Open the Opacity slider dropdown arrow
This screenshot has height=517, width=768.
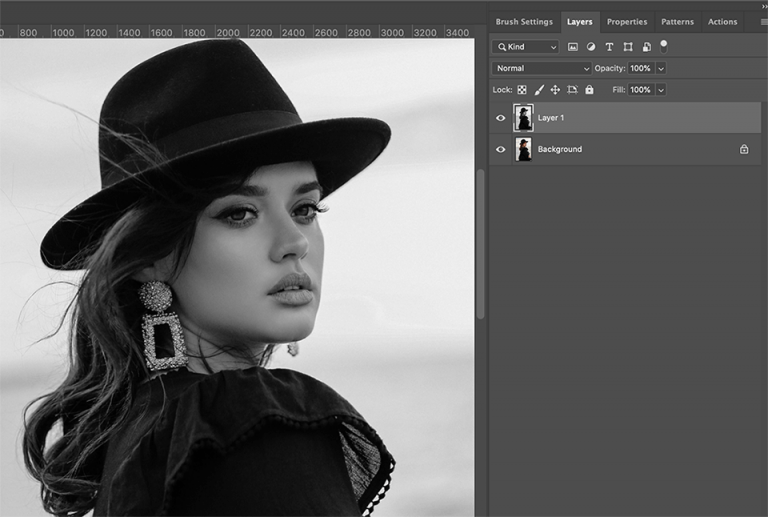coord(661,69)
